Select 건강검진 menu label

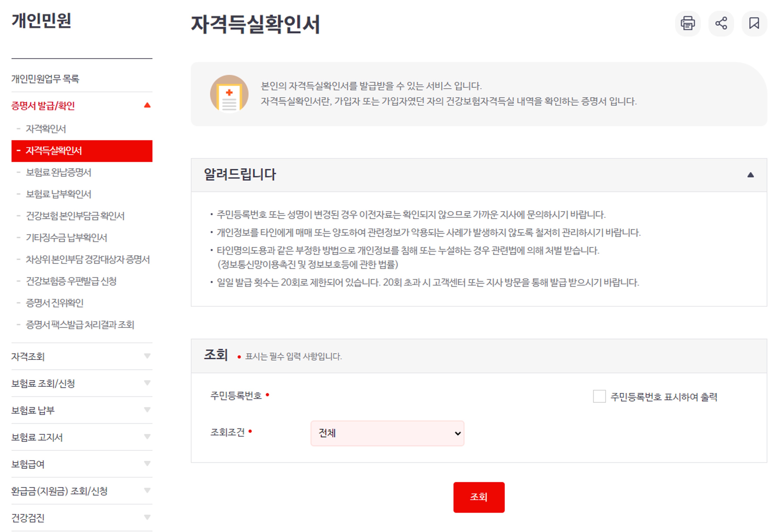(x=28, y=518)
